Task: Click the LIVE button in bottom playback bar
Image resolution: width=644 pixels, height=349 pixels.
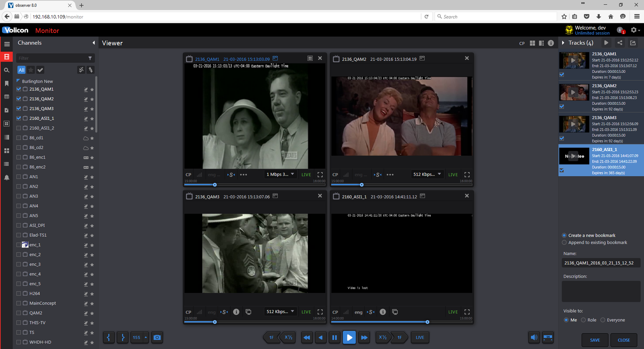Action: [420, 337]
